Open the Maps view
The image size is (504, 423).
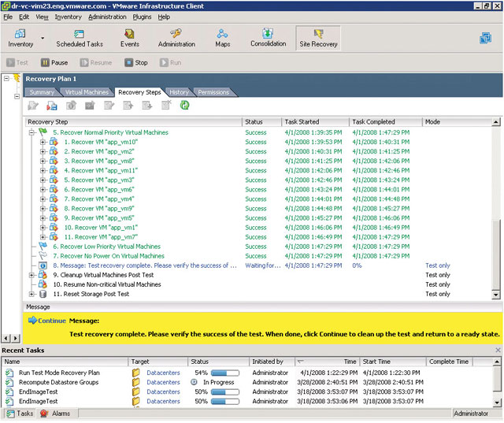222,38
